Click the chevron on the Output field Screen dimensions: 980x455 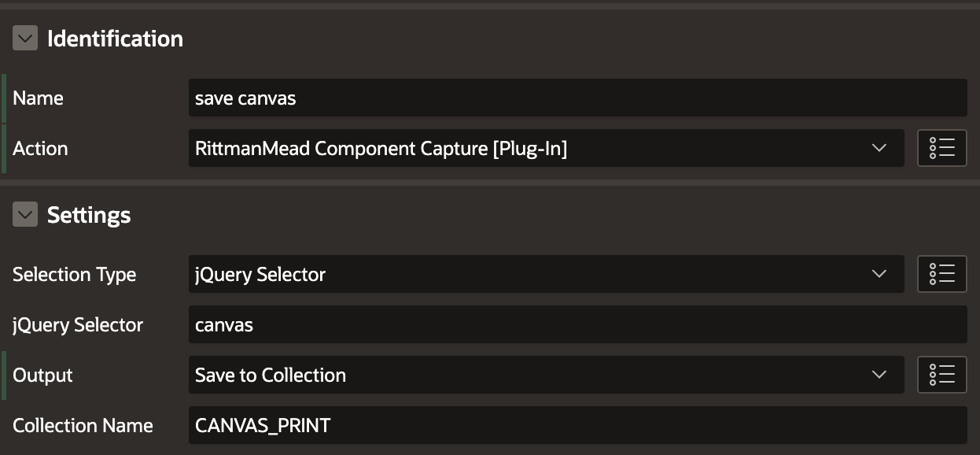881,375
